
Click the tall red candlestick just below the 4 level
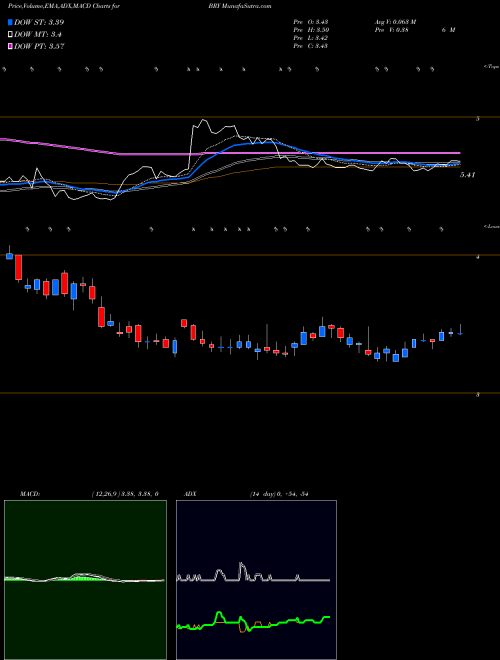pyautogui.click(x=19, y=267)
